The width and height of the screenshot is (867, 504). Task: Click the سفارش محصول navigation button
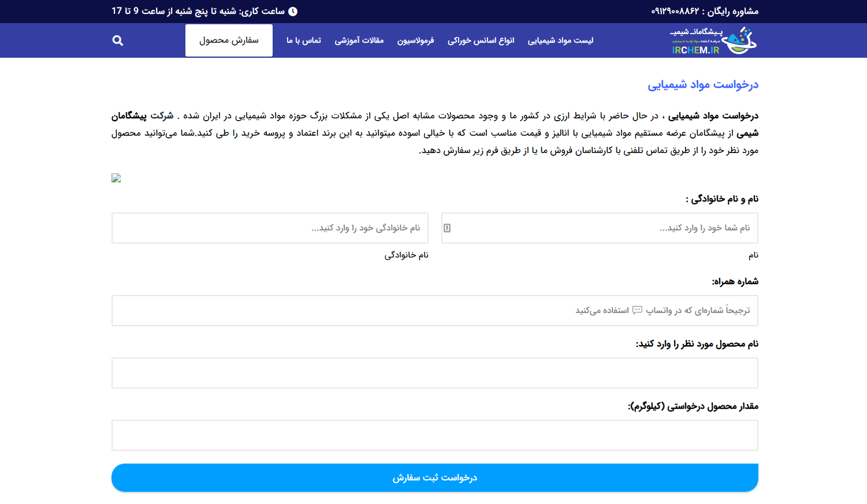click(229, 40)
